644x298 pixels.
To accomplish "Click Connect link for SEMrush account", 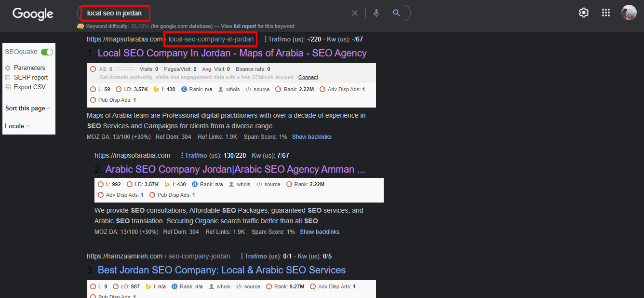I will tap(308, 77).
